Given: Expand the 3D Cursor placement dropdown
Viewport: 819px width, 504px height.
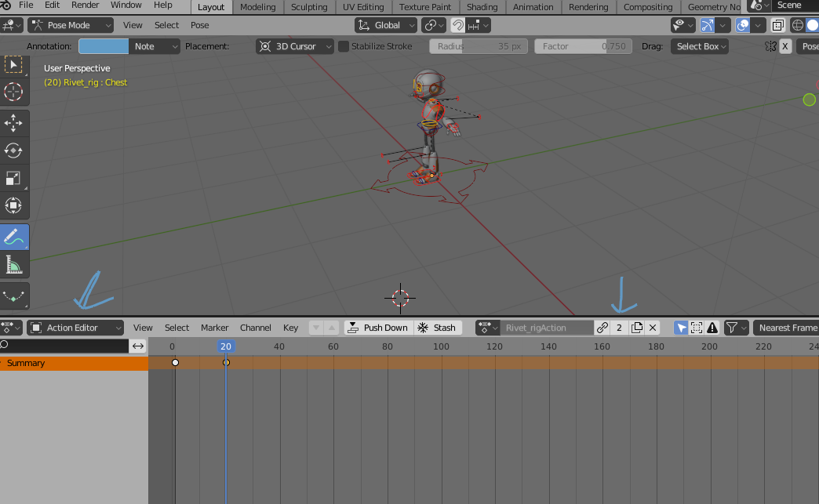Looking at the screenshot, I should pos(295,46).
